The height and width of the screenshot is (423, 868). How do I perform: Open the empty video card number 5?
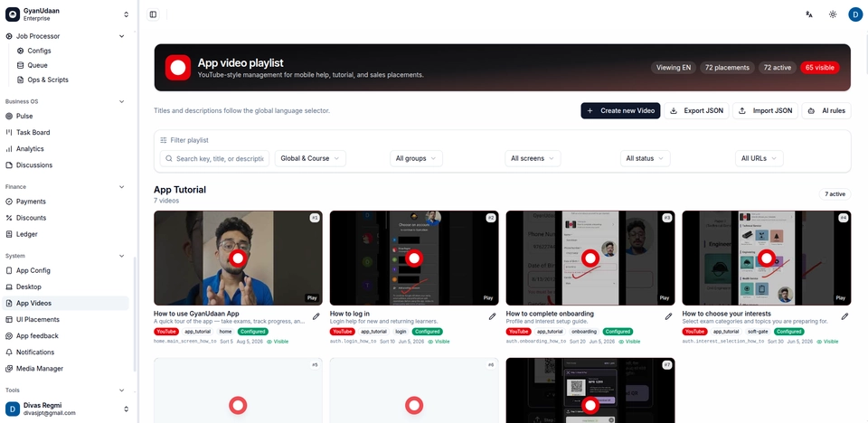[x=238, y=390]
